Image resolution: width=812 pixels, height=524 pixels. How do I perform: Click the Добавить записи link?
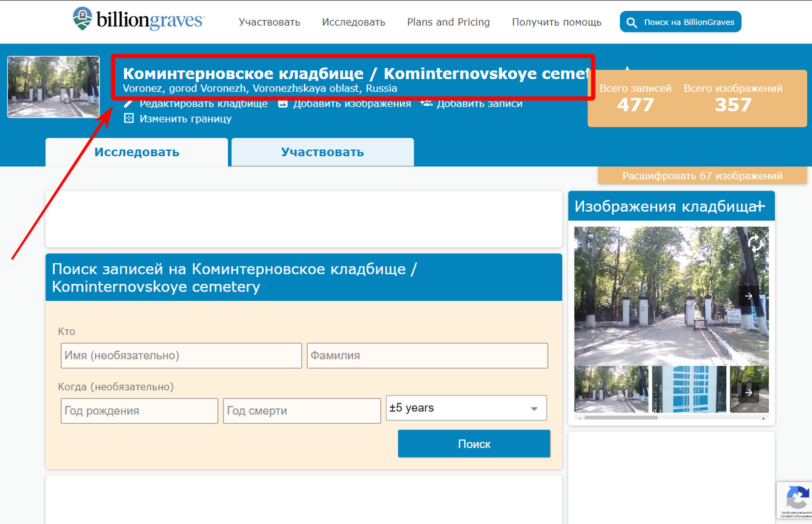coord(480,103)
